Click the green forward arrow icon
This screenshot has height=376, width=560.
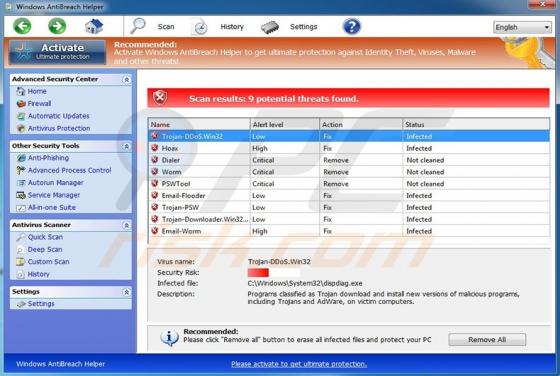point(57,26)
